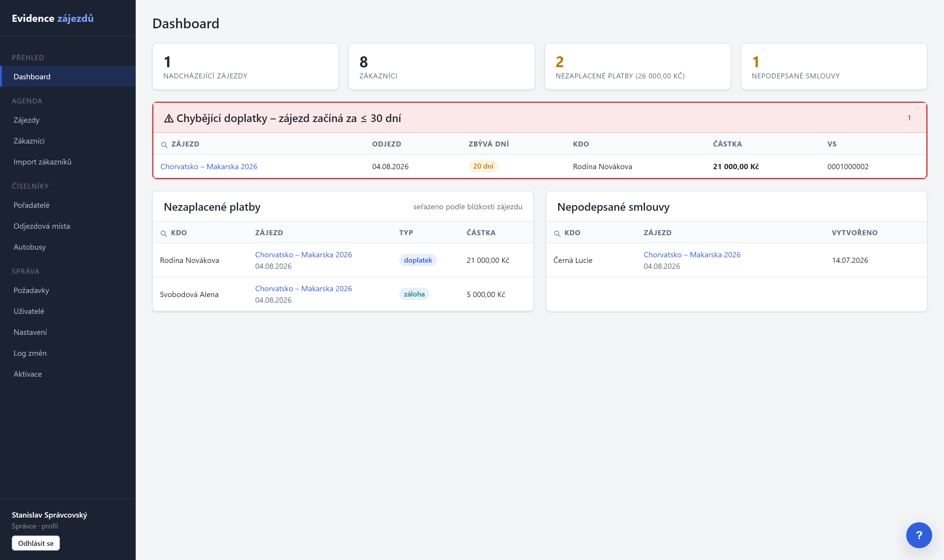Screen dimensions: 944x560
Task: Click Nepodepsané smlouvy stat card
Action: (x=834, y=66)
